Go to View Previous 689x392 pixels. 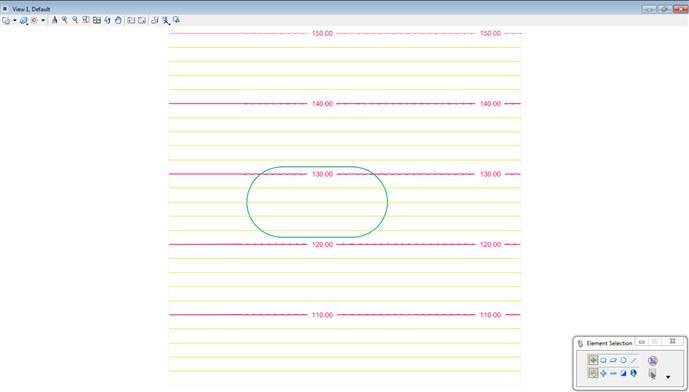(131, 20)
